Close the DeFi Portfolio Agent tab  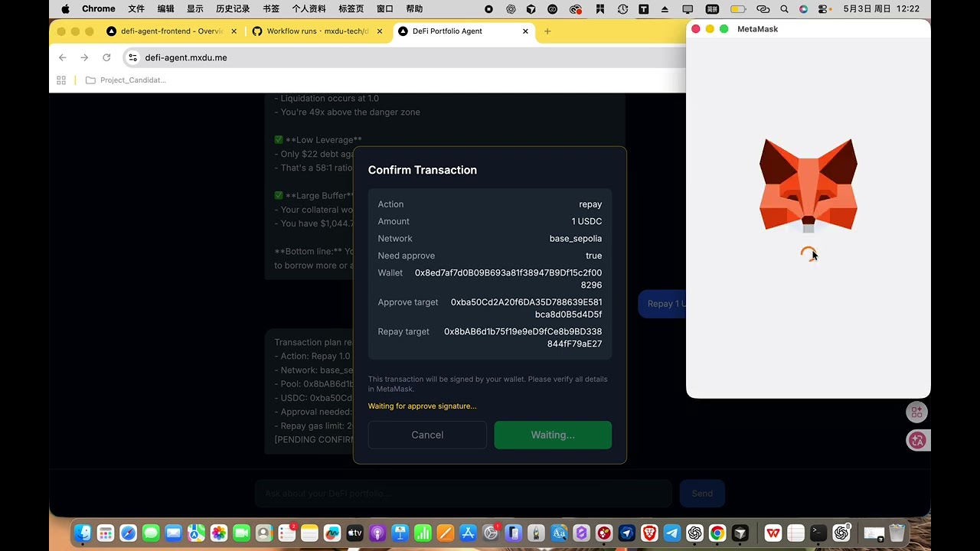pos(525,31)
